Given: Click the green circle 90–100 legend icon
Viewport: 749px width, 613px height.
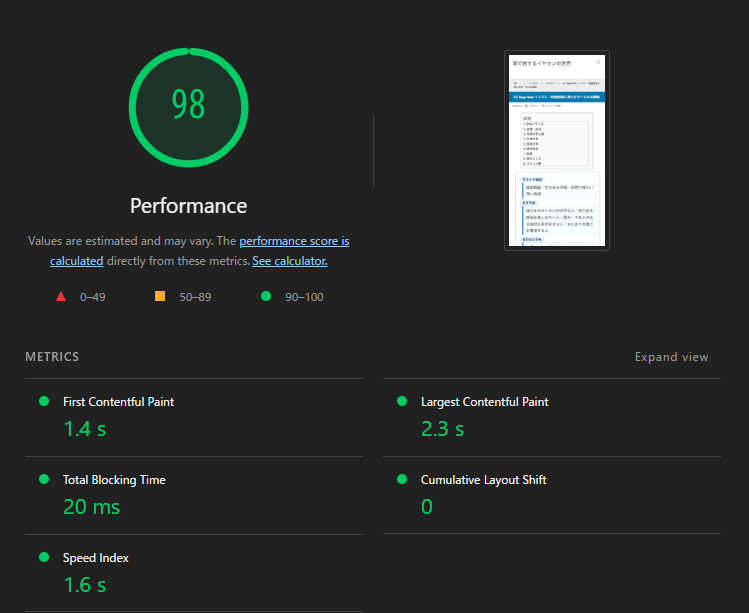Looking at the screenshot, I should coord(266,296).
